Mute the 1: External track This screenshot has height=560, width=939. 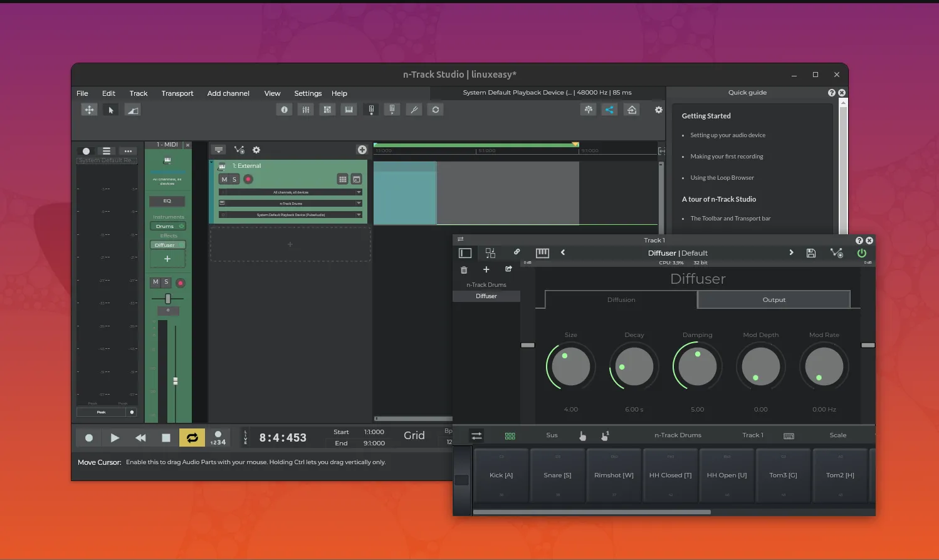coord(224,179)
